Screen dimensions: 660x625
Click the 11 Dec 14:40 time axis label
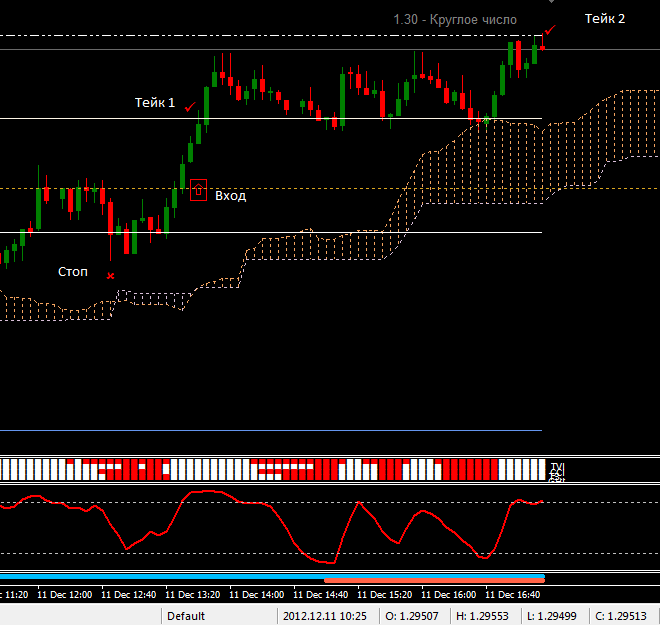pos(320,595)
